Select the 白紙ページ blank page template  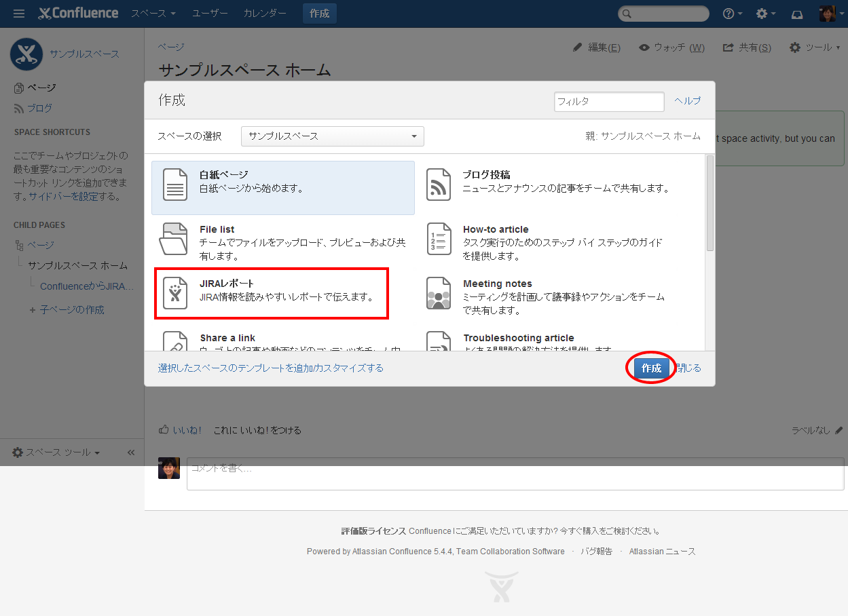click(x=283, y=188)
